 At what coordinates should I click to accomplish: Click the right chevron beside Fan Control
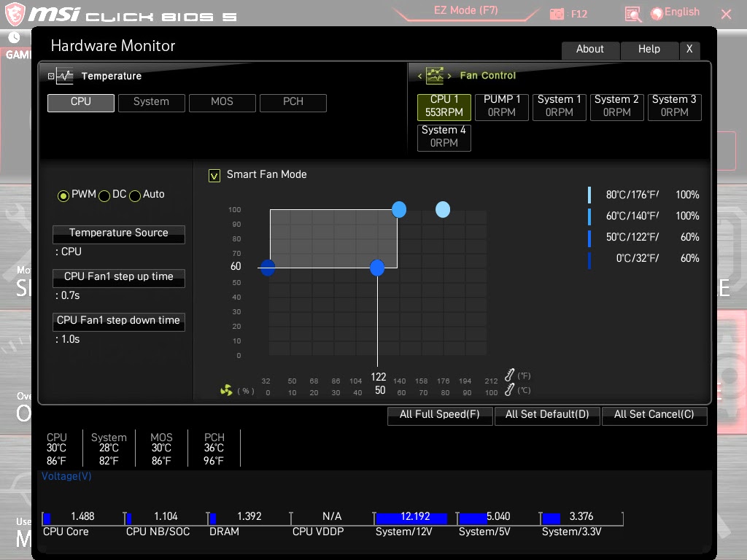click(449, 76)
